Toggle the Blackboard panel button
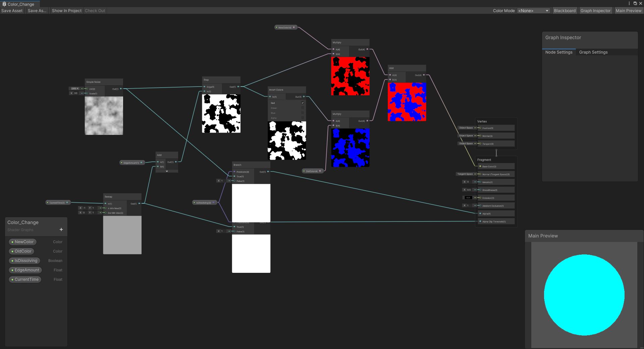The image size is (644, 349). point(565,11)
